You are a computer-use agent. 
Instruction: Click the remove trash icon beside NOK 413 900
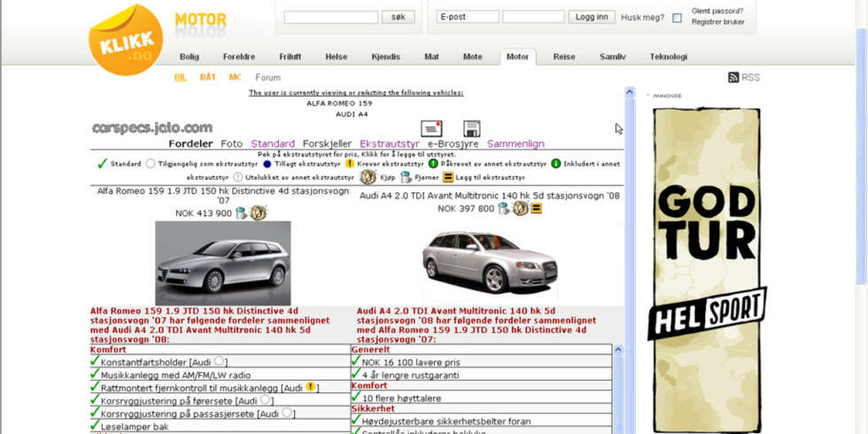[x=241, y=213]
